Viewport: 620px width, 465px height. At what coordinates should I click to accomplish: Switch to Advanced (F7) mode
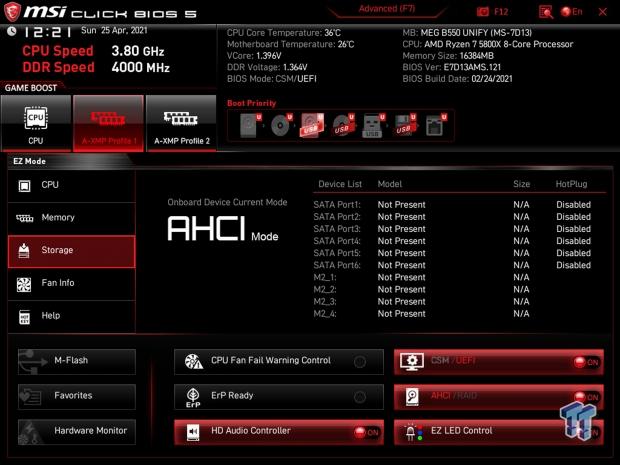point(387,9)
